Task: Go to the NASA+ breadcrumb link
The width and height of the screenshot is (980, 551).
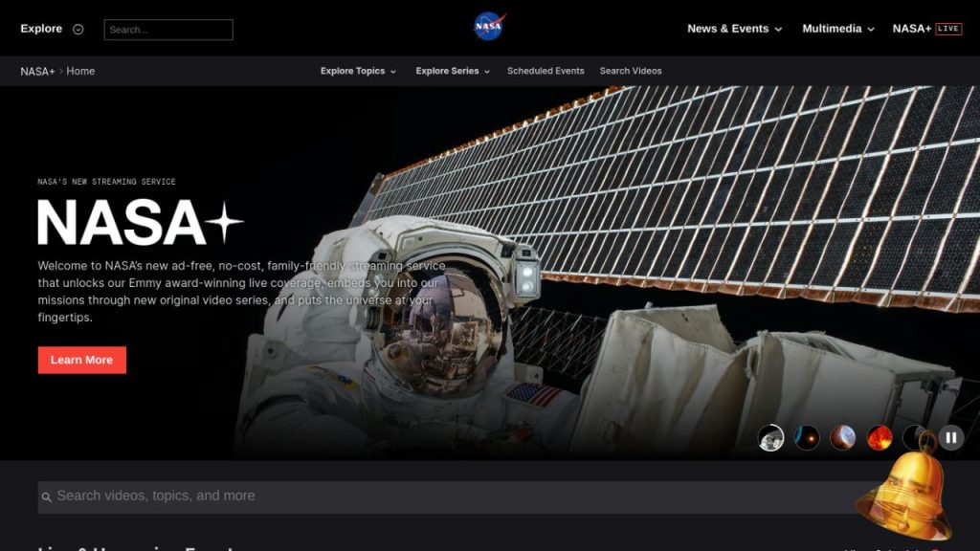Action: point(37,71)
